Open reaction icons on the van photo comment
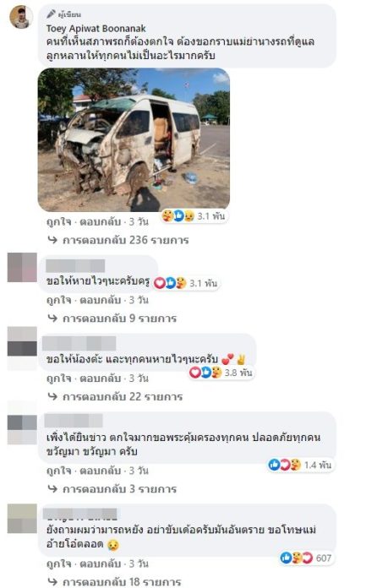The width and height of the screenshot is (366, 588). 194,215
